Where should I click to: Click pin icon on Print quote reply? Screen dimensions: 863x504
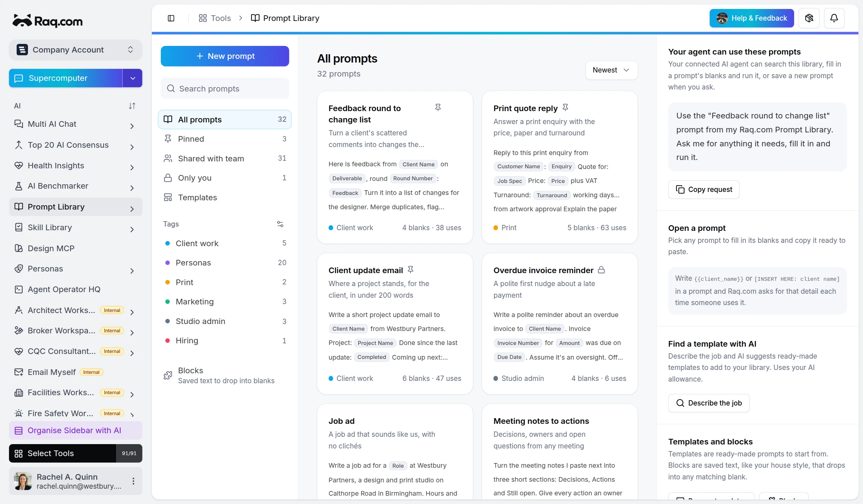tap(565, 108)
